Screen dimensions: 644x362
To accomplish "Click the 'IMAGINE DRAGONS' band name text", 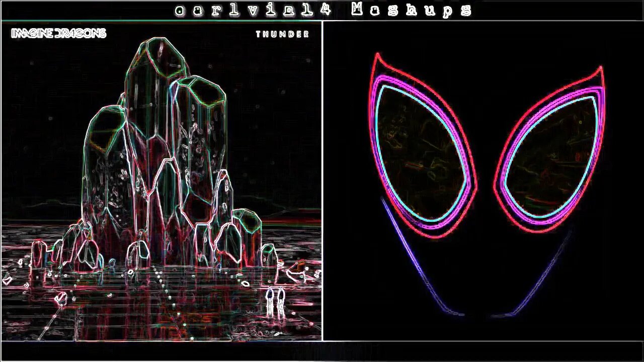I will coord(59,34).
